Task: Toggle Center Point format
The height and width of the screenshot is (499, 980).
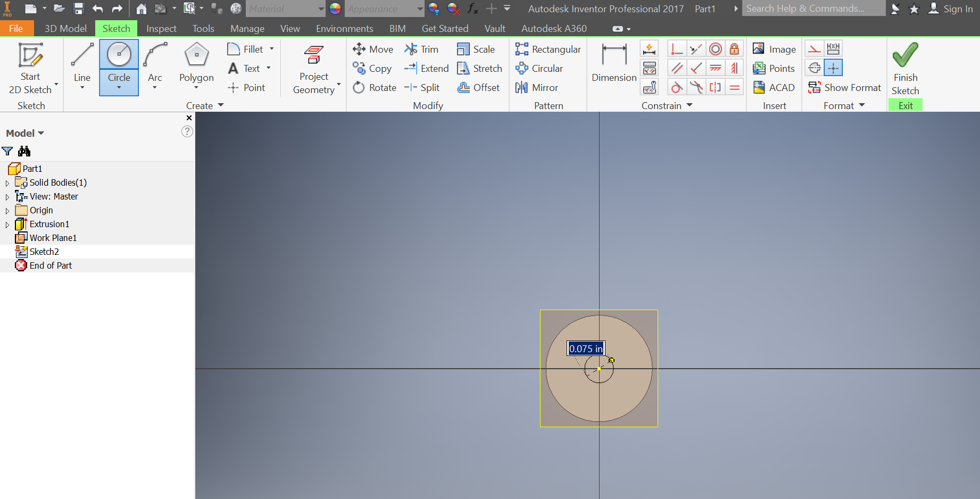Action: click(833, 68)
